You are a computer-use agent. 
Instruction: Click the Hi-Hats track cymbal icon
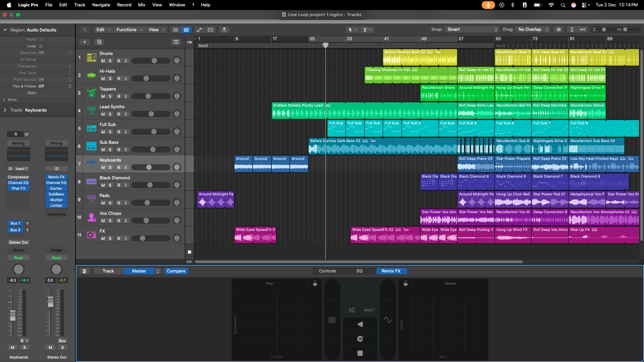91,75
